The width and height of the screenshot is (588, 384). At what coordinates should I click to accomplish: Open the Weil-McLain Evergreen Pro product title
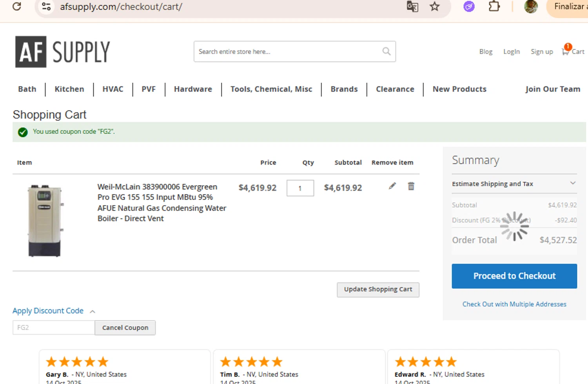(162, 203)
